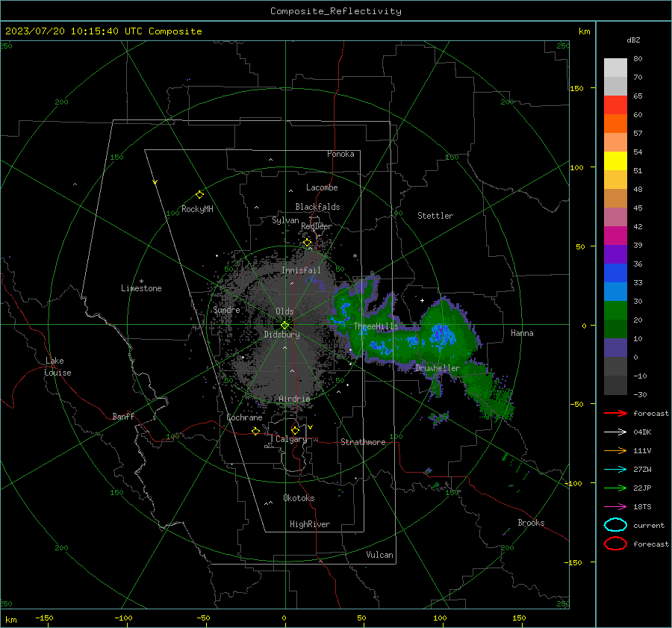
Task: Click the Innisfail city label
Action: [x=301, y=270]
